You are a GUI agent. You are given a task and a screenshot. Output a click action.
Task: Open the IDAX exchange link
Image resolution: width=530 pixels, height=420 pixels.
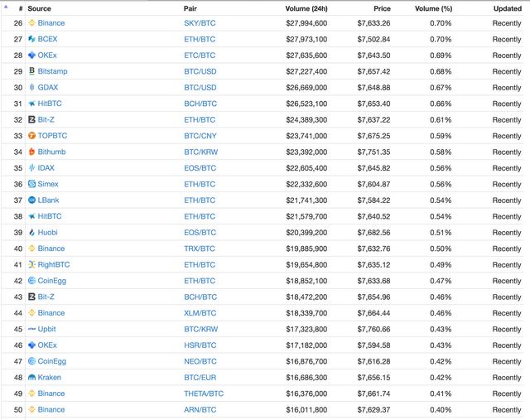pos(46,167)
